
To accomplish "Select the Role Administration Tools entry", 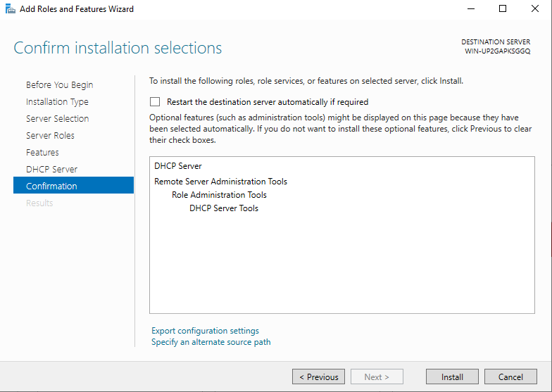I will point(219,195).
